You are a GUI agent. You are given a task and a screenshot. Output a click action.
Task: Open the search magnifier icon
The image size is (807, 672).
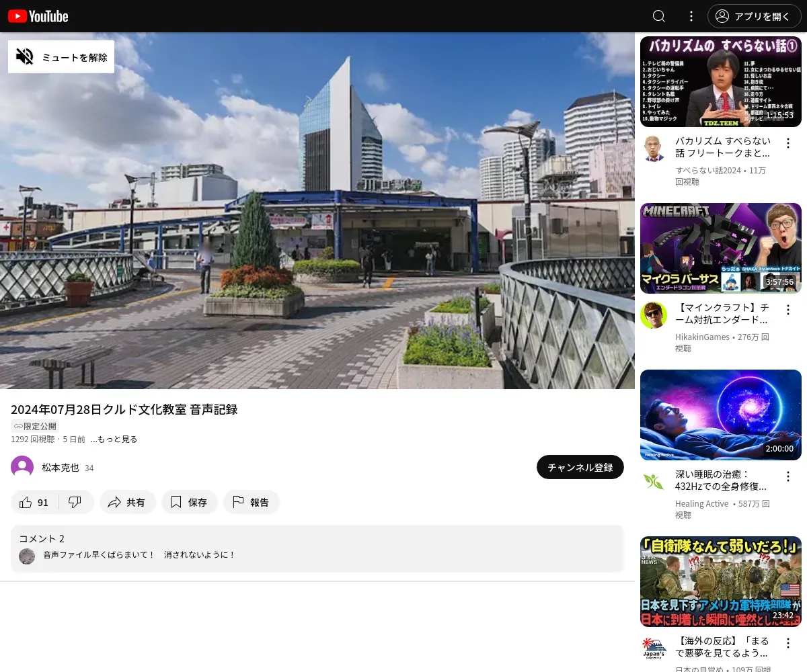pos(659,16)
